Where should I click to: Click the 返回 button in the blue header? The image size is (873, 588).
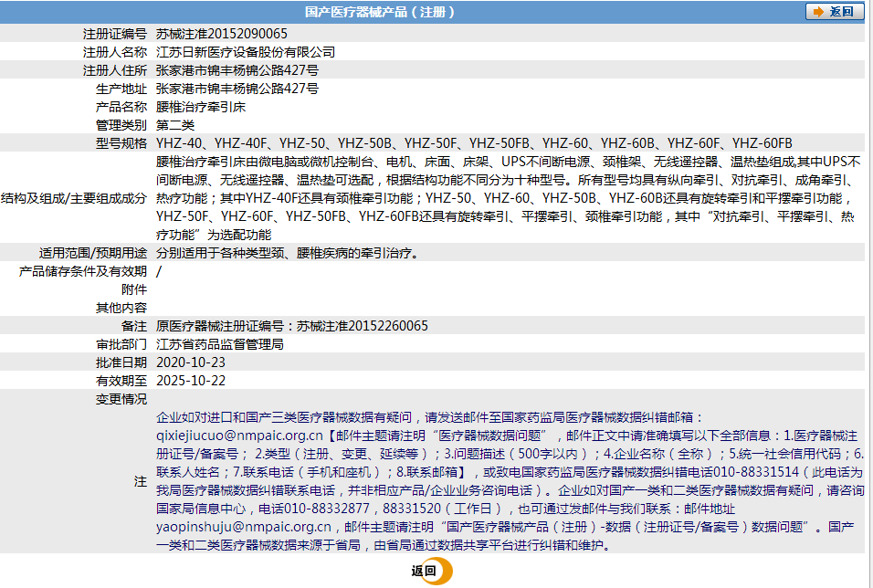(x=834, y=12)
